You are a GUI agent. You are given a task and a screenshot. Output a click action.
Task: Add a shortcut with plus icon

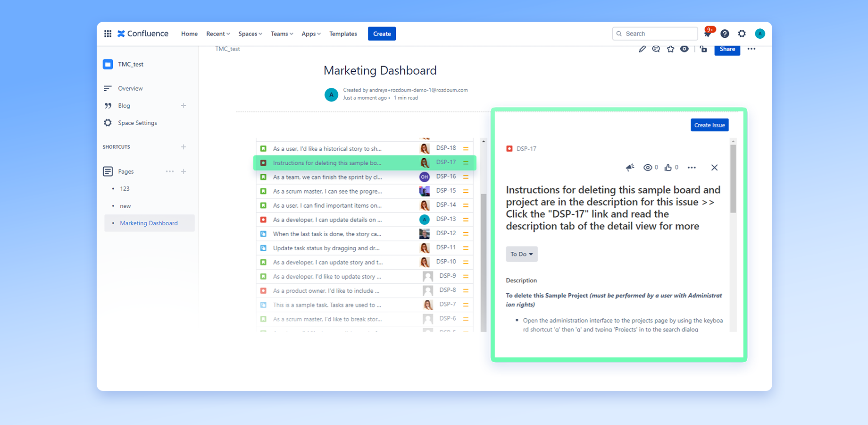184,147
